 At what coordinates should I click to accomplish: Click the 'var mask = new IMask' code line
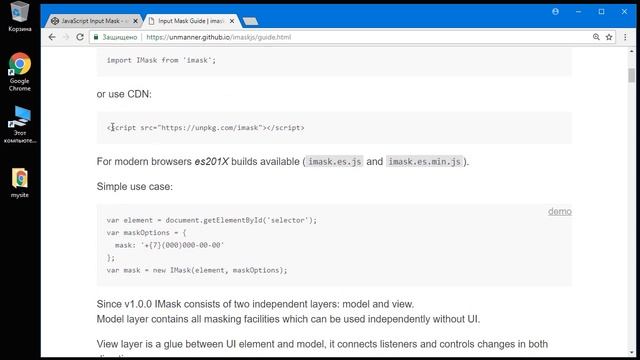pyautogui.click(x=197, y=270)
